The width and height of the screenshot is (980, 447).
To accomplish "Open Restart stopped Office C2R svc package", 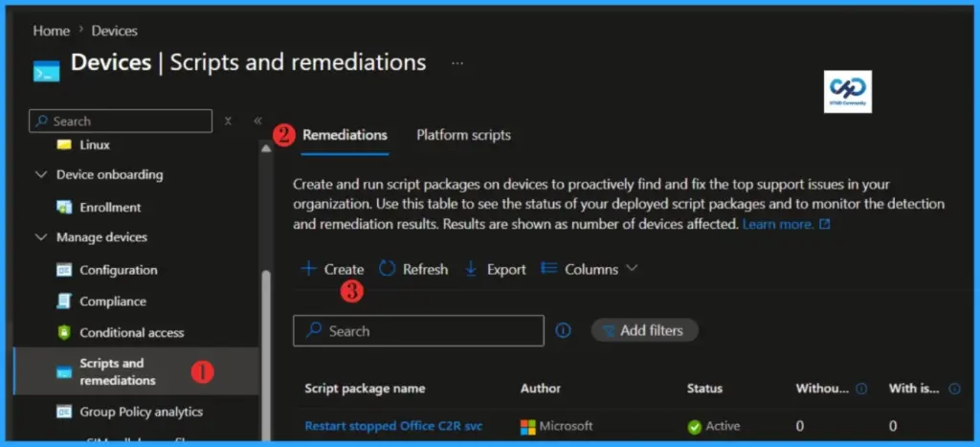I will pyautogui.click(x=393, y=426).
